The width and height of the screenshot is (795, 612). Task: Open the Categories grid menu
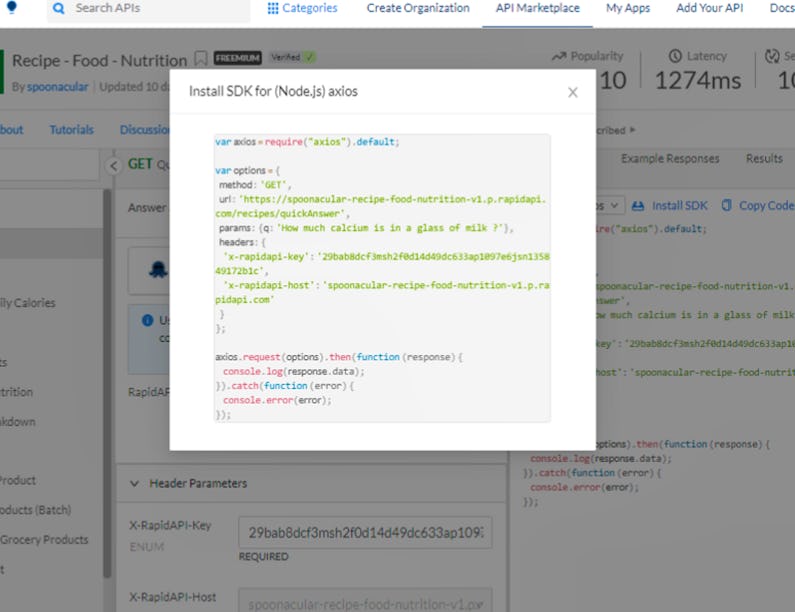coord(302,8)
